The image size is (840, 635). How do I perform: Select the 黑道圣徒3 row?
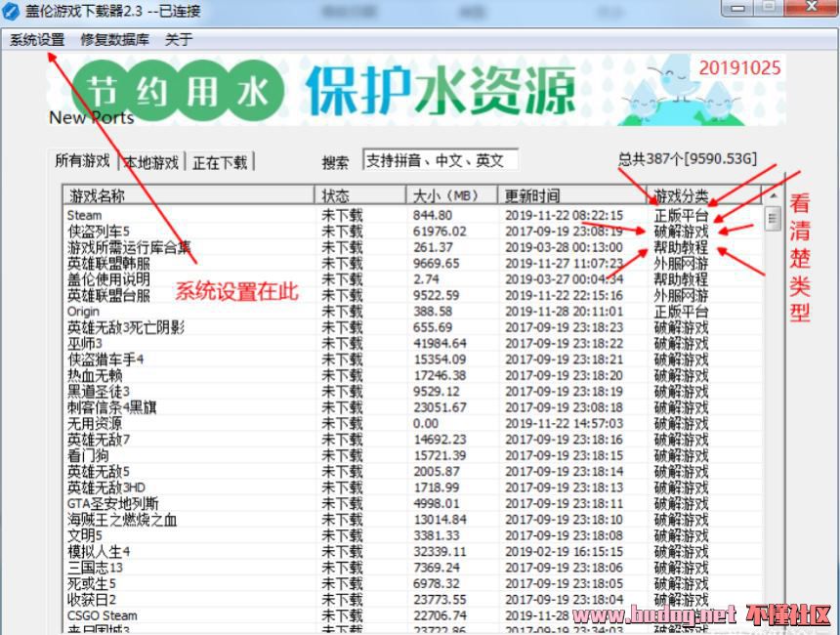coord(412,392)
